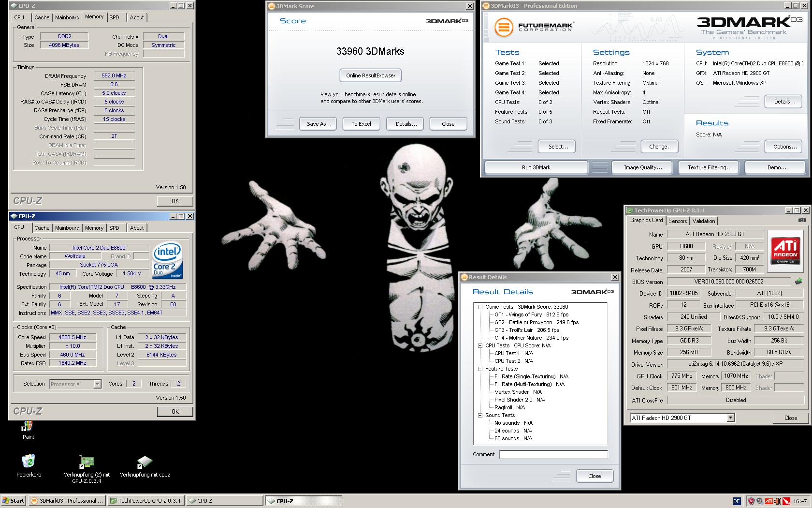This screenshot has width=812, height=508.
Task: Click the Result Details window title icon
Action: [x=464, y=277]
